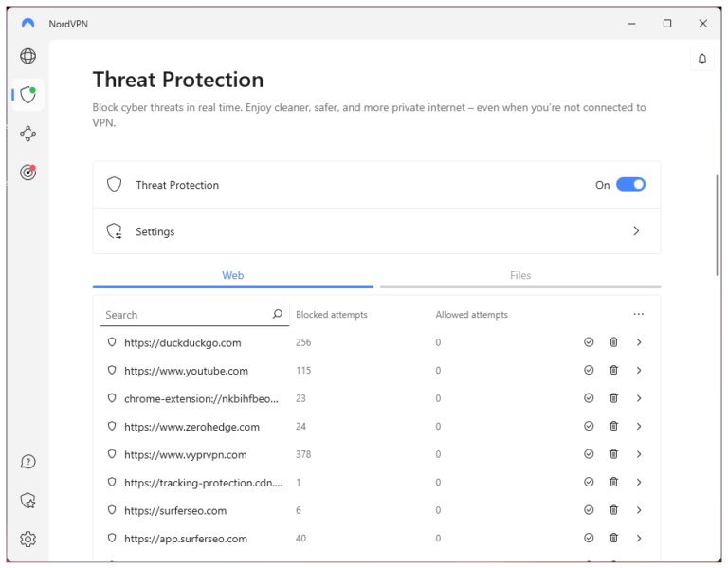Expand details for tracking-protection.cdn entry
This screenshot has width=728, height=568.
pos(639,482)
